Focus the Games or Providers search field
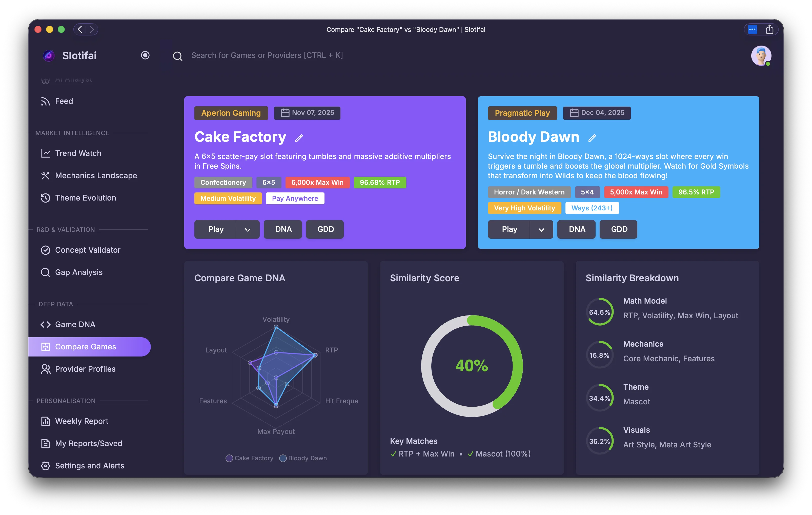The image size is (812, 515). [267, 55]
